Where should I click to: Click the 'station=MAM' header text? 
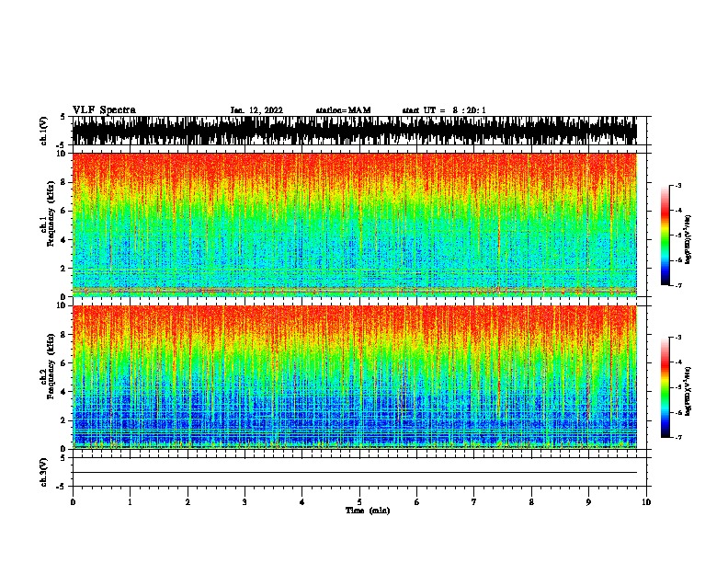coord(343,110)
